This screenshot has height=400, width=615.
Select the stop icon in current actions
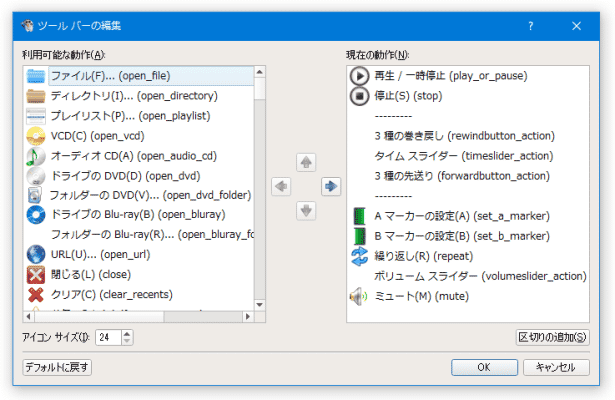pos(360,96)
